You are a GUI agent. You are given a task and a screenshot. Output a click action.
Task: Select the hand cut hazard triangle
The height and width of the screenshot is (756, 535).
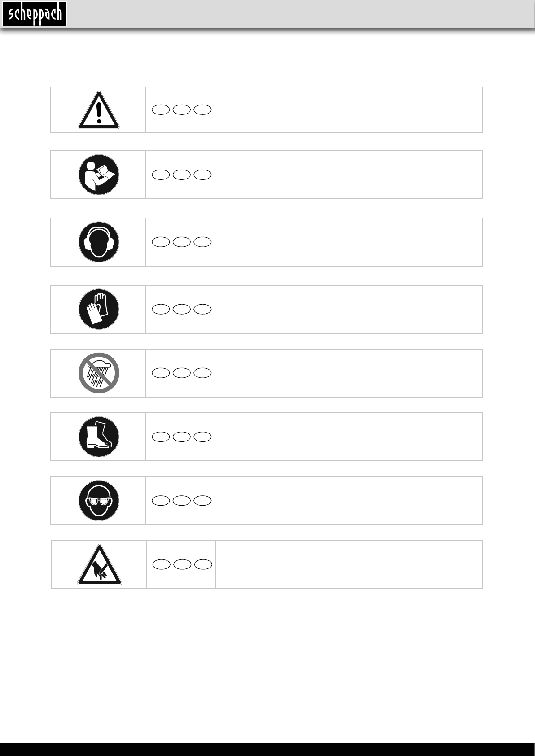pyautogui.click(x=99, y=565)
